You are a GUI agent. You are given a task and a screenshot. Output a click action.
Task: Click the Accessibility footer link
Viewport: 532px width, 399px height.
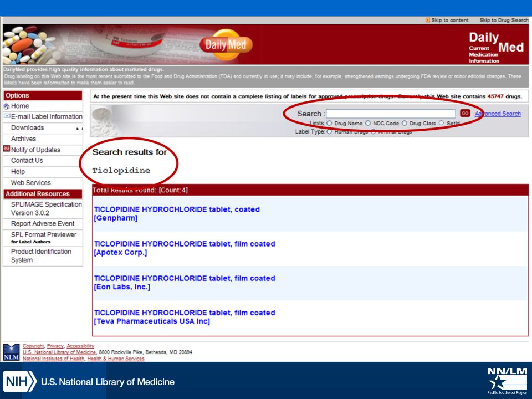[80, 346]
